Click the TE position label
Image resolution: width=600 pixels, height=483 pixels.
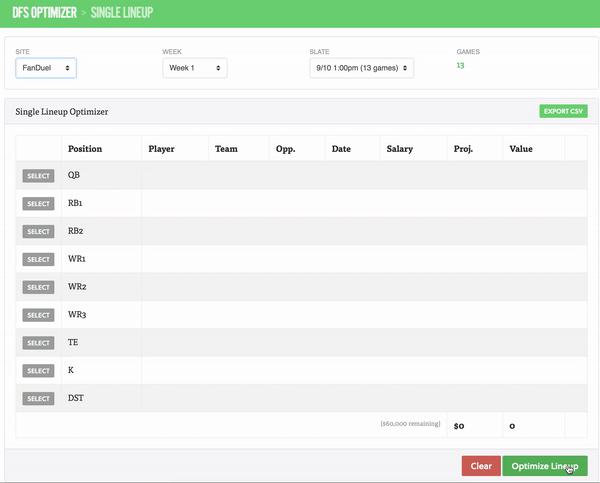73,342
